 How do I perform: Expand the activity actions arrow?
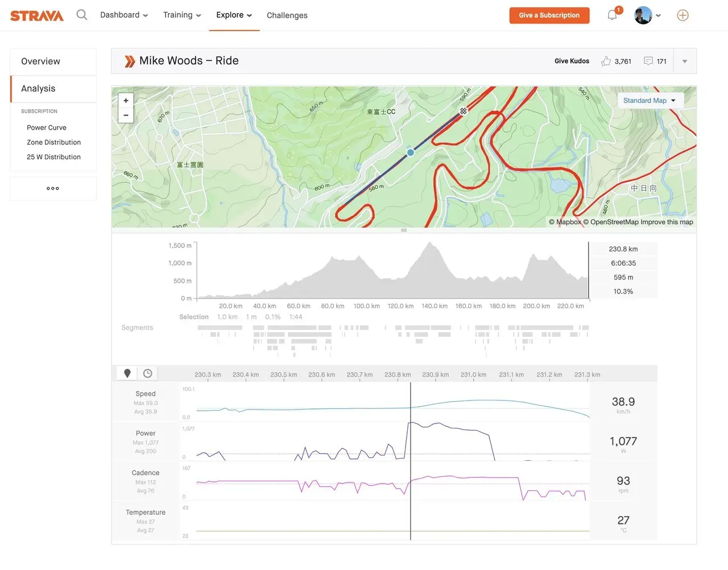click(685, 61)
